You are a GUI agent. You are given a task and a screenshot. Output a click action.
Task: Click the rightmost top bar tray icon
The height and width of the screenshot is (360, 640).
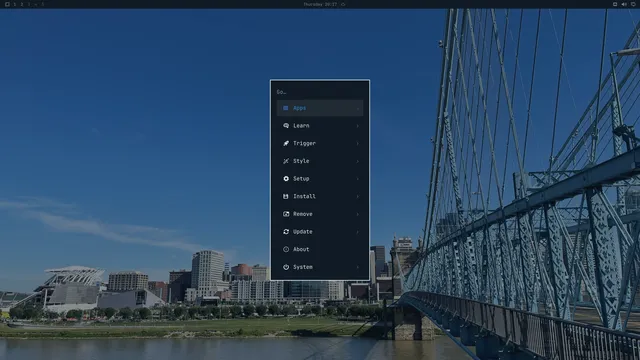pos(633,4)
